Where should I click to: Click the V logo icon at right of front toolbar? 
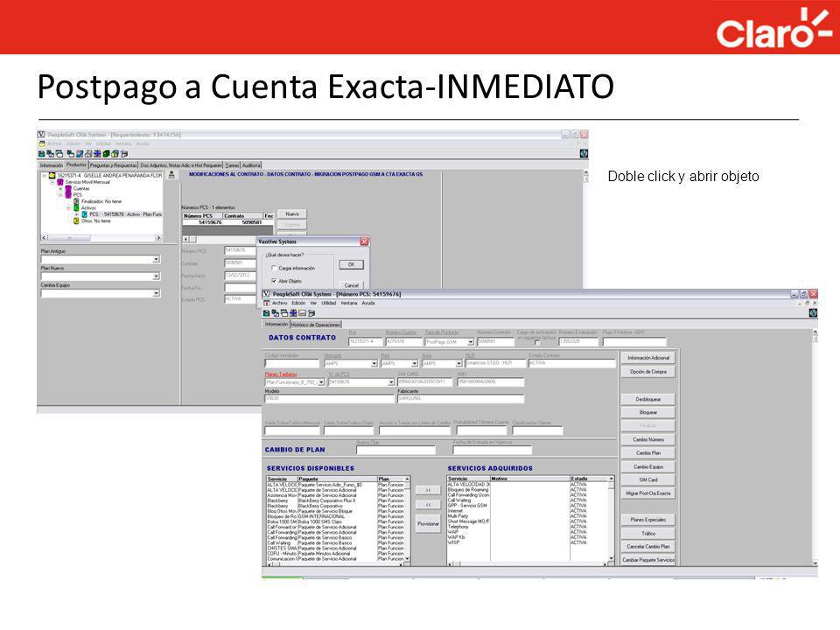813,313
